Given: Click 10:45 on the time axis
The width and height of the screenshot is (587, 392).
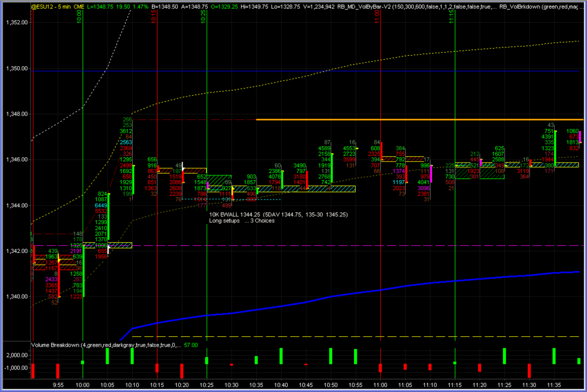Looking at the screenshot, I should [x=306, y=385].
